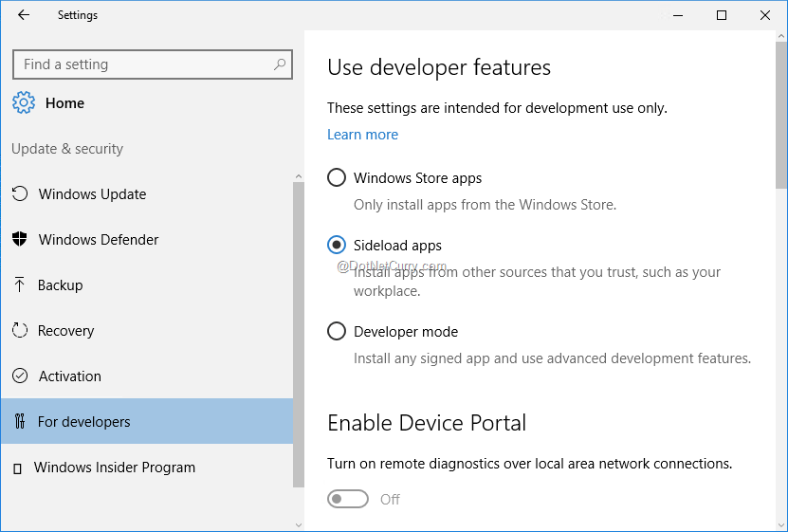
Task: Click sidebar scrollbar up arrow
Action: point(299,176)
